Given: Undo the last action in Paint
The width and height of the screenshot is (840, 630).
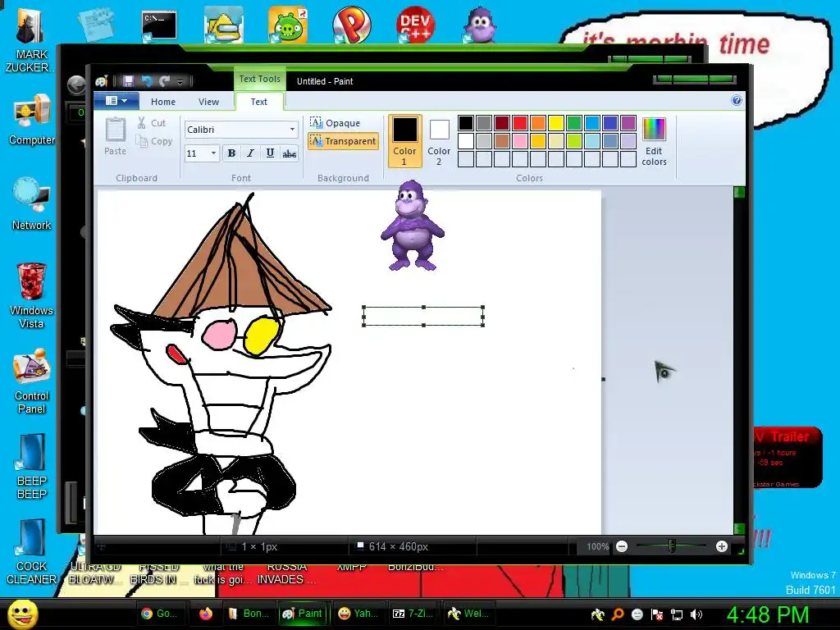Looking at the screenshot, I should [x=146, y=81].
